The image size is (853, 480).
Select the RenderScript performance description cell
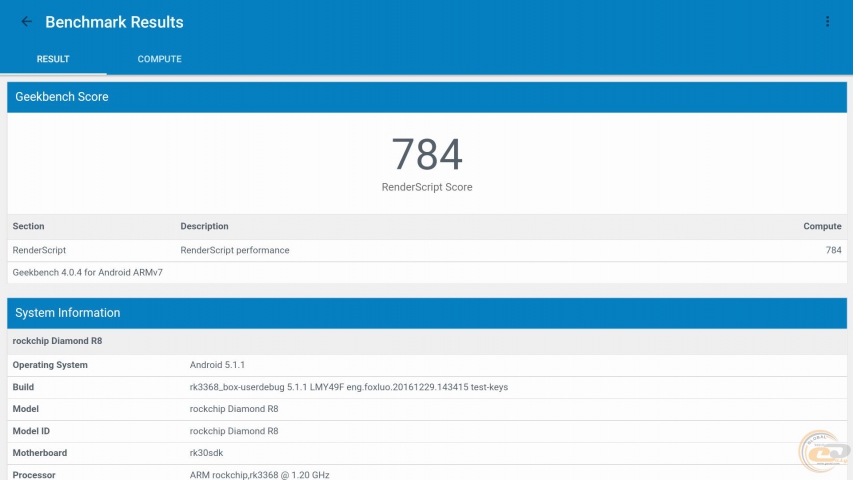[235, 250]
